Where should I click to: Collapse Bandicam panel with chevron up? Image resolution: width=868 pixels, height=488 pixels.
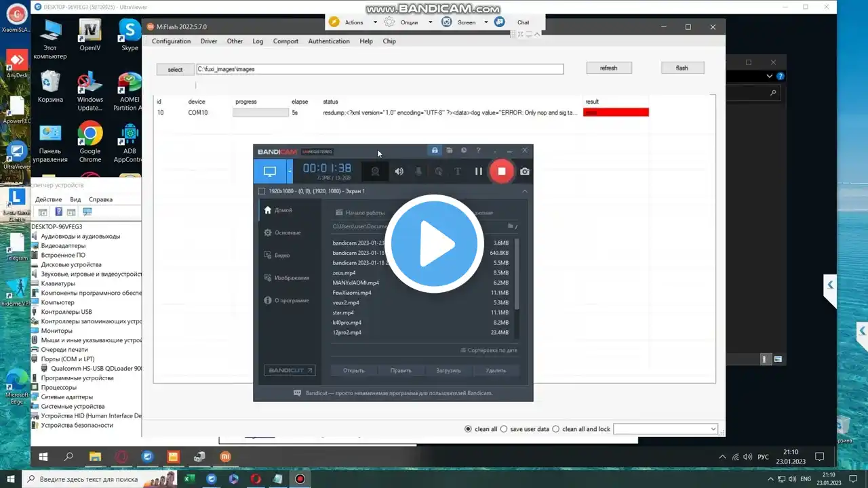524,191
